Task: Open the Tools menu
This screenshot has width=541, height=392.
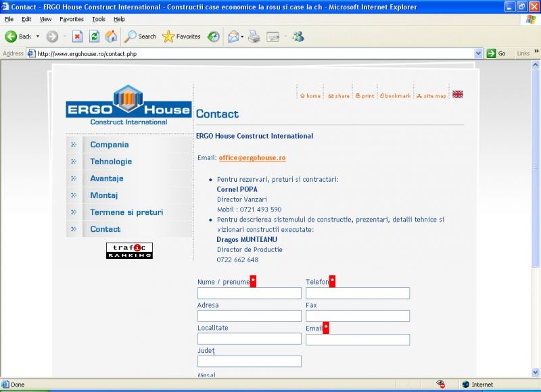Action: 99,19
